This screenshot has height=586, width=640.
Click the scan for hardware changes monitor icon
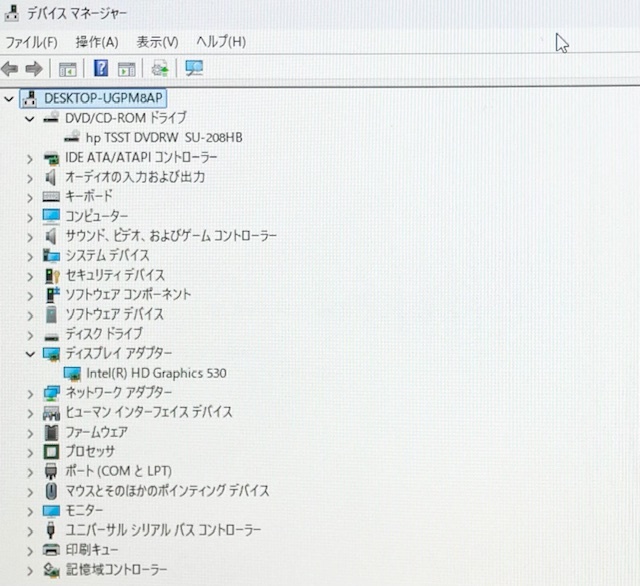pos(194,68)
